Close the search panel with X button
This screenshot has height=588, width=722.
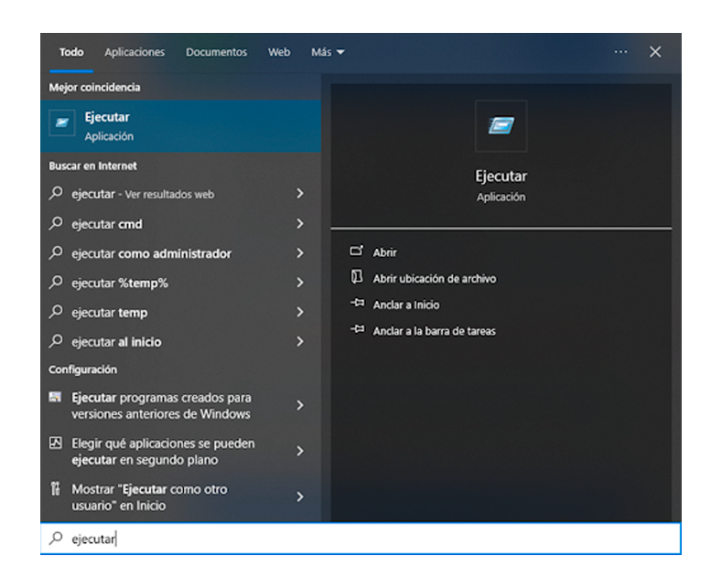(x=655, y=52)
